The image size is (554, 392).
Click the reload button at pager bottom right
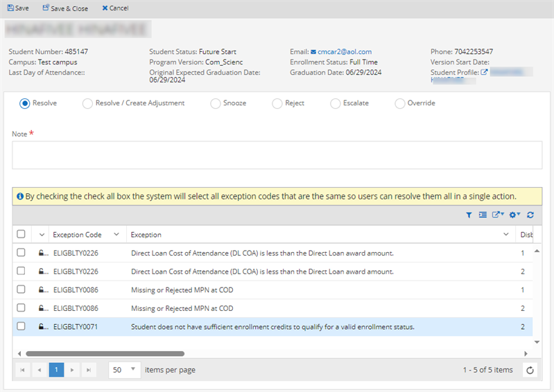(x=530, y=370)
